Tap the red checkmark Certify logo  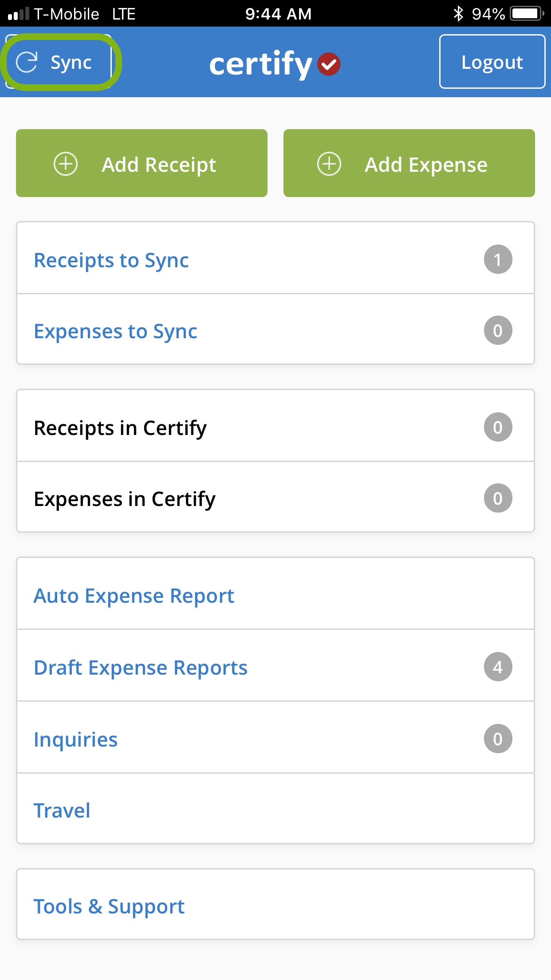click(x=329, y=64)
